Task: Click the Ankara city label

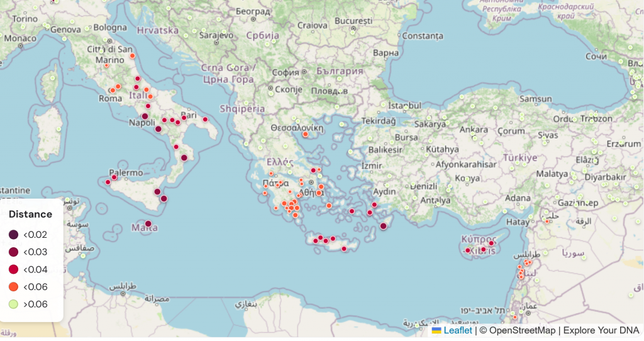Action: (474, 130)
